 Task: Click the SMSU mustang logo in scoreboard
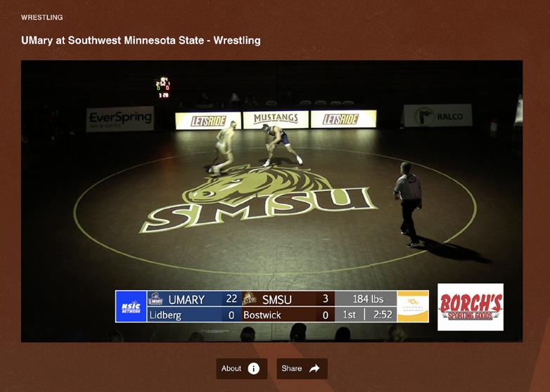(250, 299)
